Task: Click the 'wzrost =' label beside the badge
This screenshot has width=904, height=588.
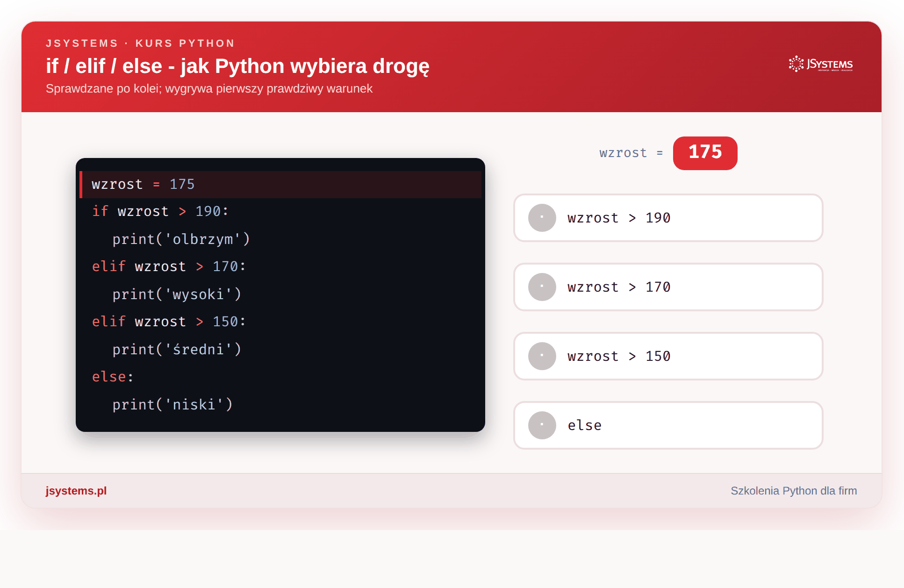Action: [631, 153]
